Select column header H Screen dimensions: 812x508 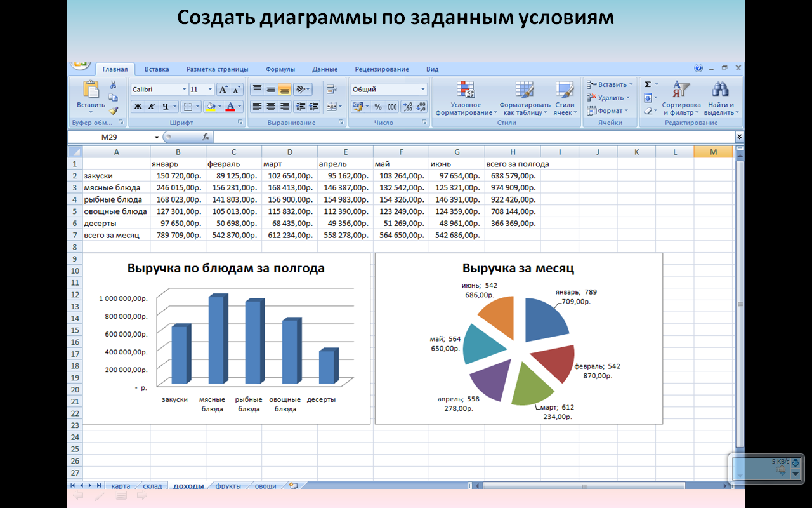coord(513,152)
